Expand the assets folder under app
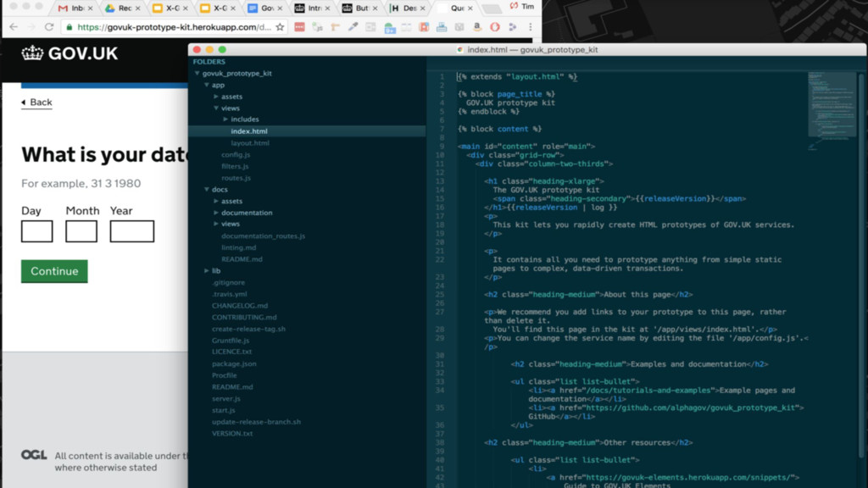Viewport: 868px width, 488px height. pos(216,97)
